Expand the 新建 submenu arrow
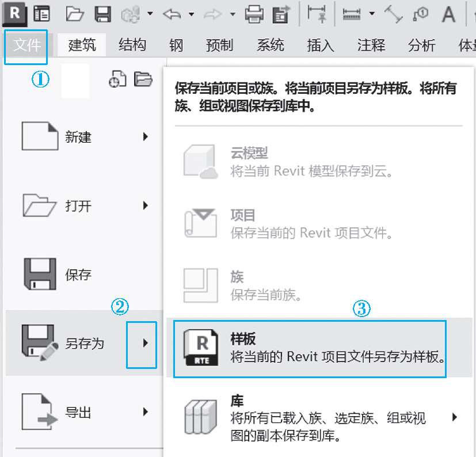476x457 pixels. tap(146, 136)
